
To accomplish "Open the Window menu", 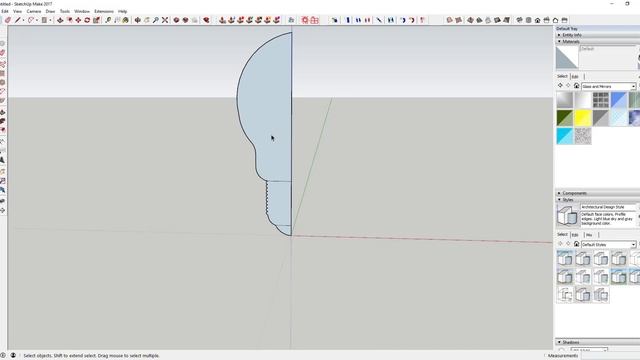I will pyautogui.click(x=82, y=11).
